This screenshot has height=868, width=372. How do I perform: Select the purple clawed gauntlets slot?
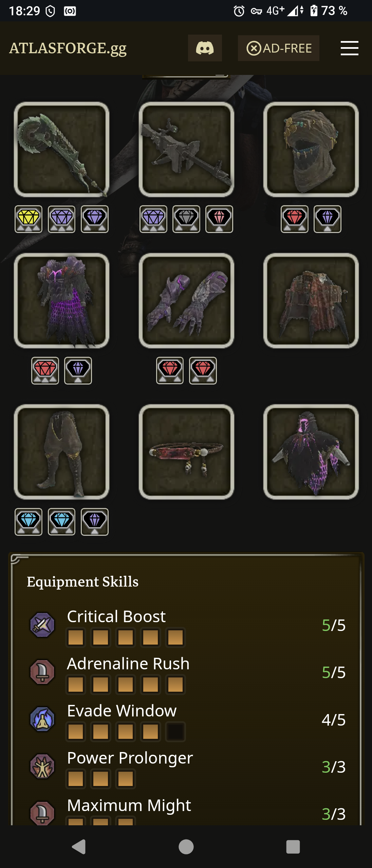pos(186,301)
